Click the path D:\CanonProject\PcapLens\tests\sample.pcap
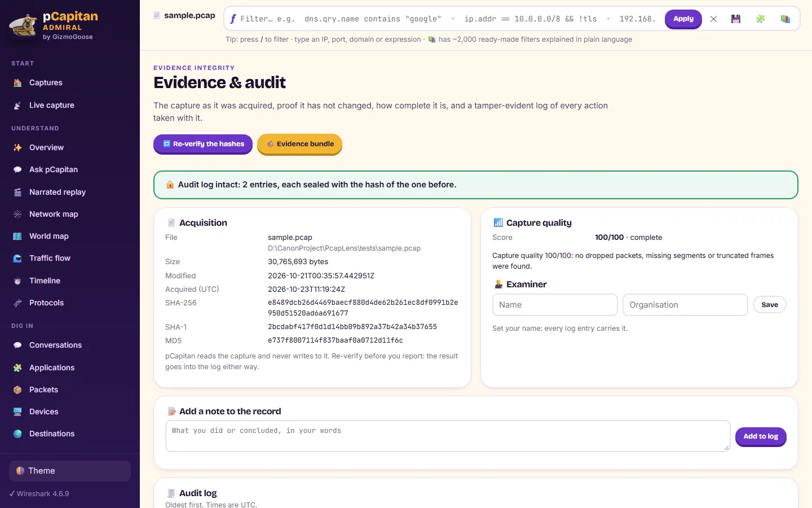Image resolution: width=812 pixels, height=508 pixels. pyautogui.click(x=344, y=248)
